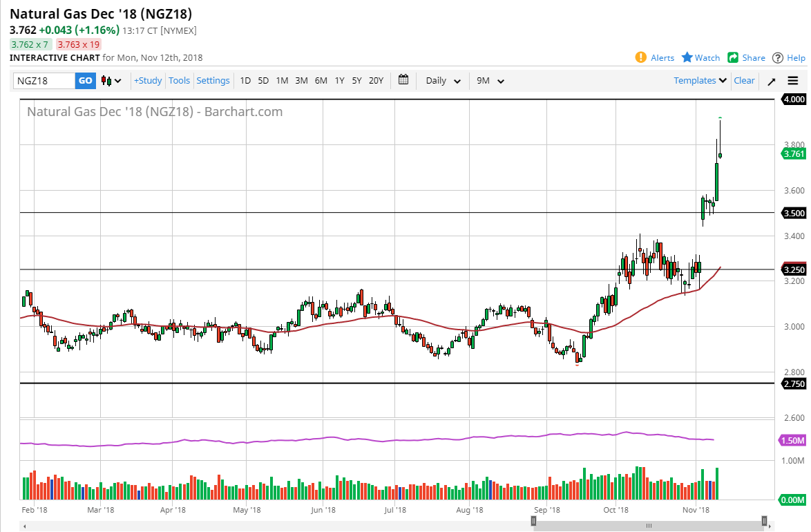The width and height of the screenshot is (811, 532).
Task: Click the green 0.00M volume label
Action: click(x=793, y=500)
